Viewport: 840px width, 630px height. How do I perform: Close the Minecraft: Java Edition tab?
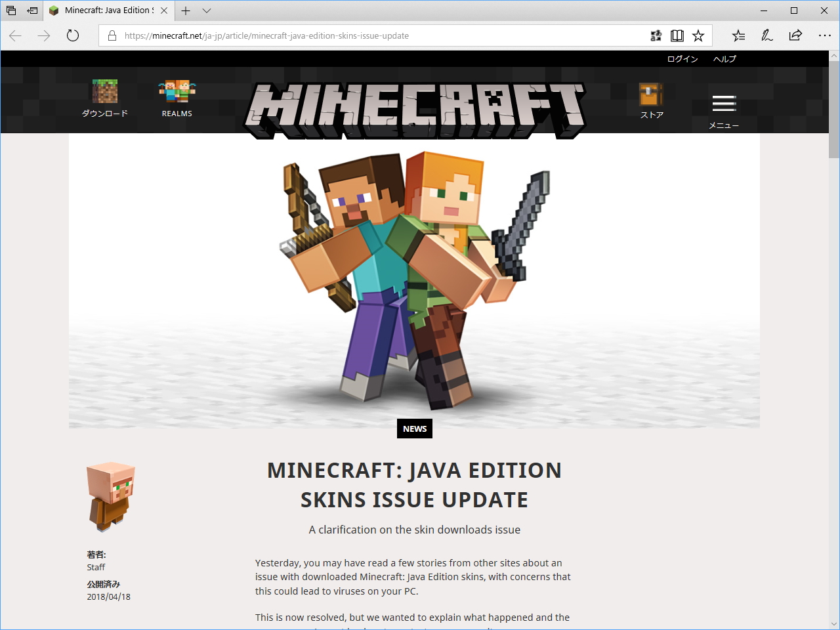pos(164,10)
